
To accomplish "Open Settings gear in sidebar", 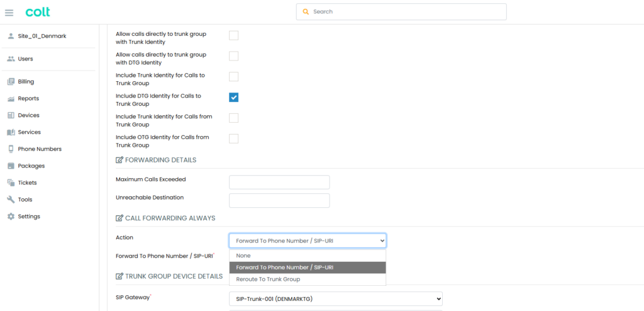I will [11, 217].
